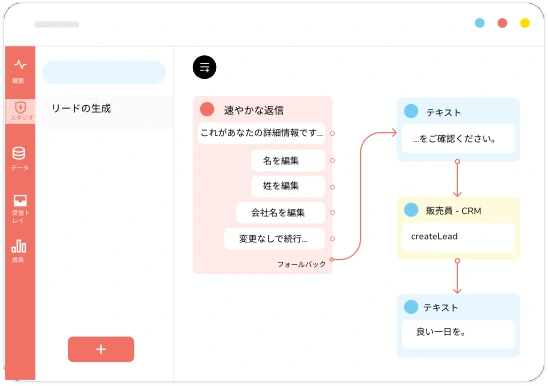Select the 変更なしで続行... quick reply
The image size is (548, 386).
coord(275,239)
